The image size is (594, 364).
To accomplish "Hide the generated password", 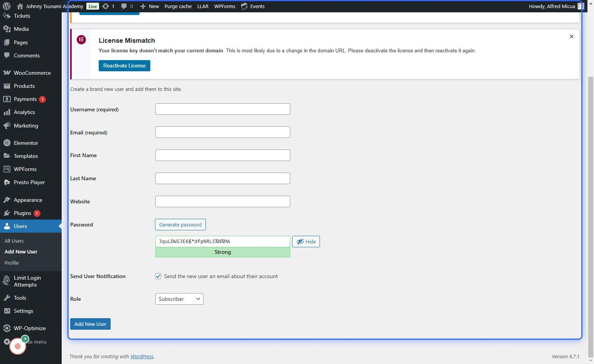I will (x=306, y=242).
